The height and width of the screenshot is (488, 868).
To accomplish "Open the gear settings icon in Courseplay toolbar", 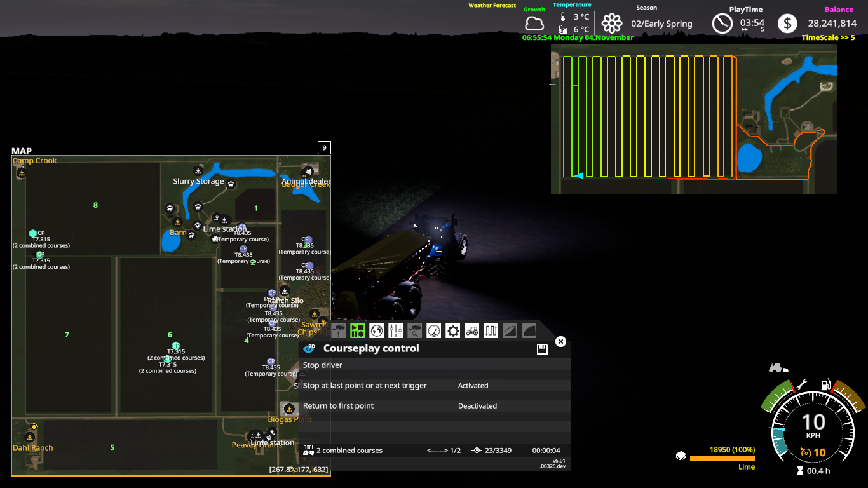I will click(x=452, y=330).
